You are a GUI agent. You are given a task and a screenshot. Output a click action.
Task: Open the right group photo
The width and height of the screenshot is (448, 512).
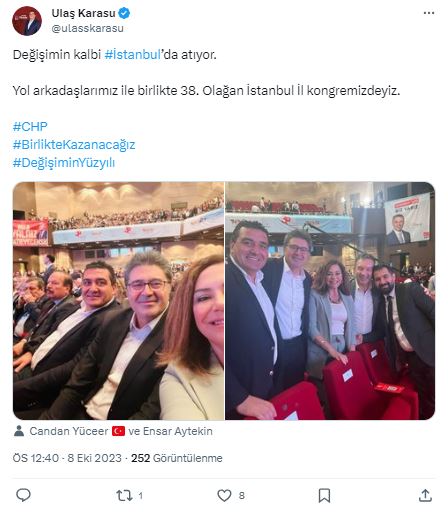pos(330,301)
